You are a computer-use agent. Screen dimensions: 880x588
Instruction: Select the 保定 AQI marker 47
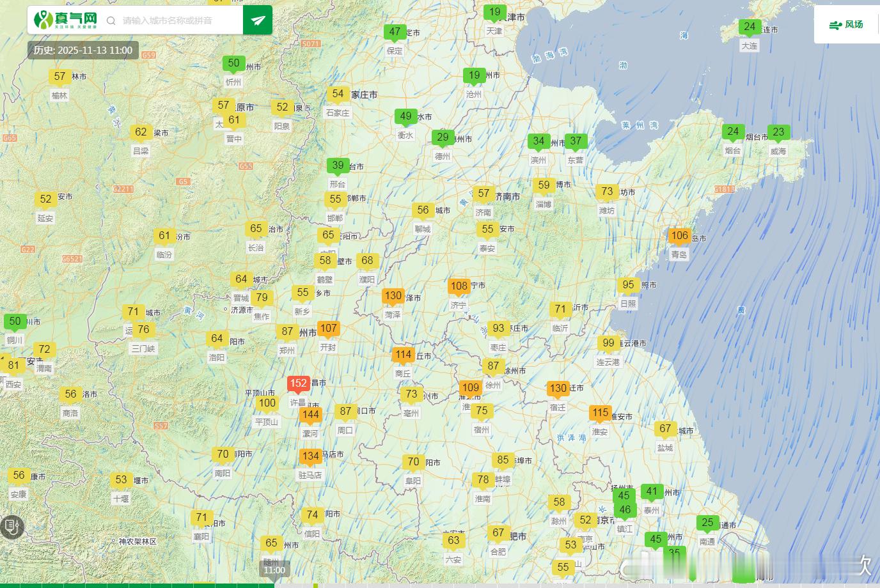point(395,31)
